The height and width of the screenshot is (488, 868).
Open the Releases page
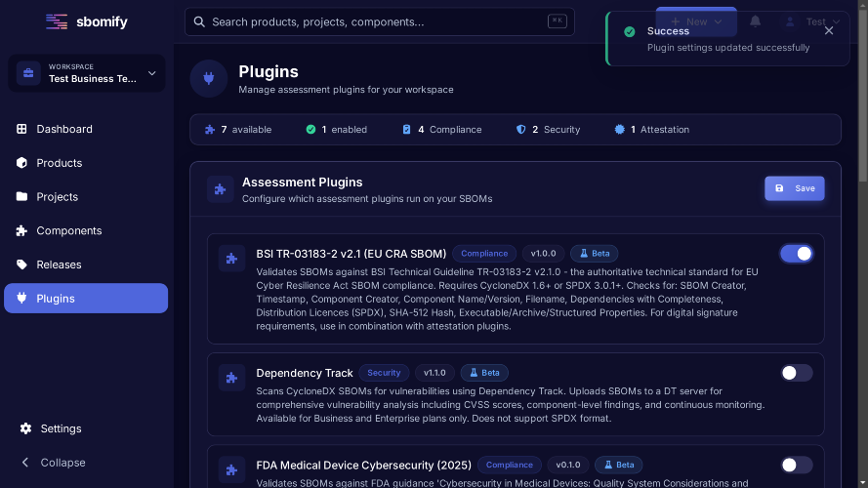tap(86, 264)
